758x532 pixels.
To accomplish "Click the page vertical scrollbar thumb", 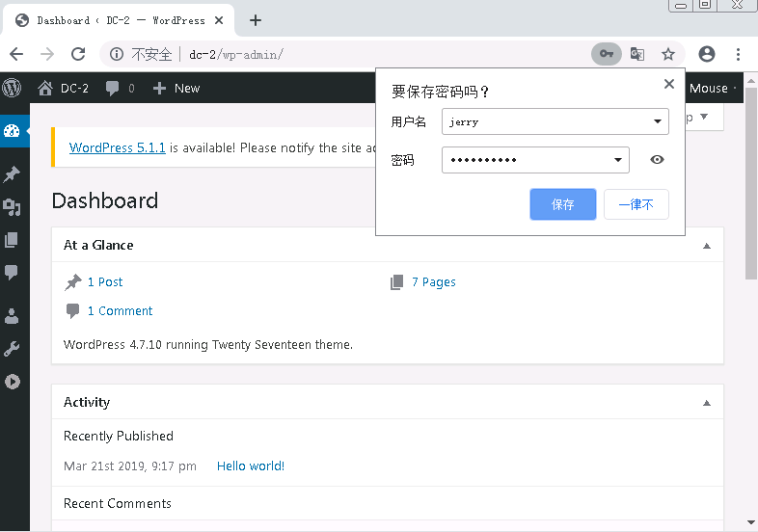I will (x=750, y=184).
